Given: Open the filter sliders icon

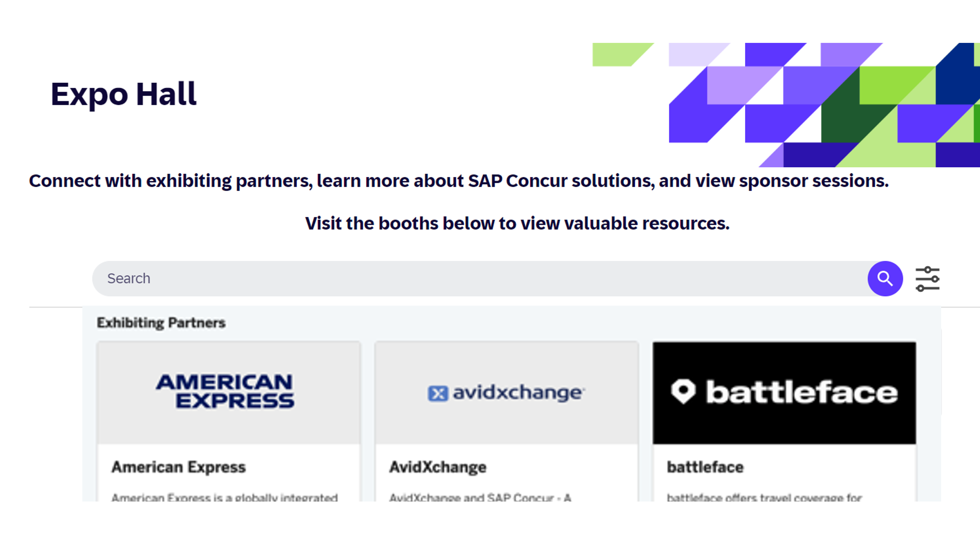Looking at the screenshot, I should pos(927,279).
